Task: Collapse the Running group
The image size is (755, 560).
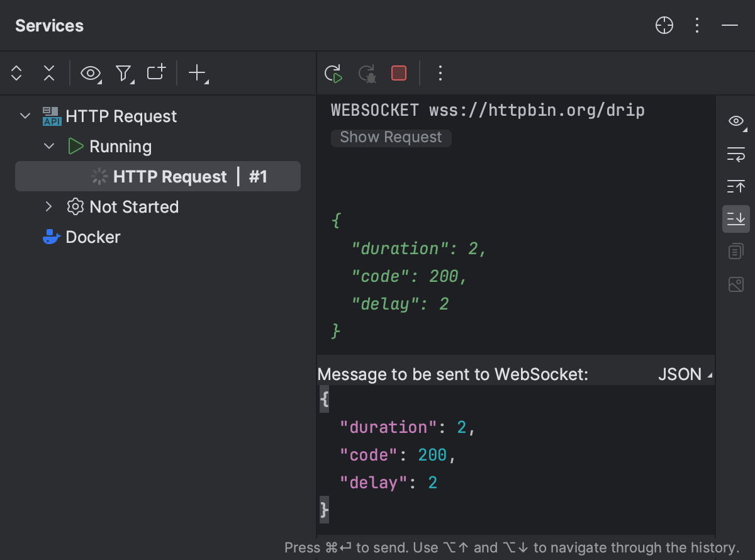Action: 49,146
